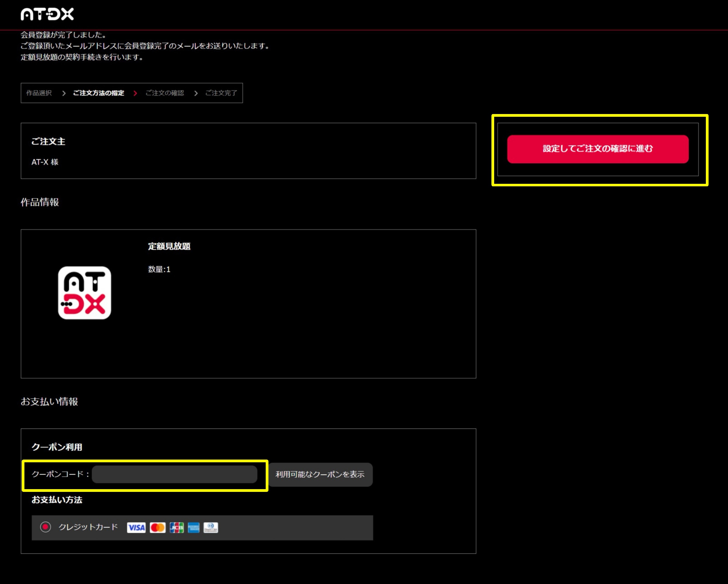Click the クーポンコード label
This screenshot has height=584, width=728.
tap(60, 474)
